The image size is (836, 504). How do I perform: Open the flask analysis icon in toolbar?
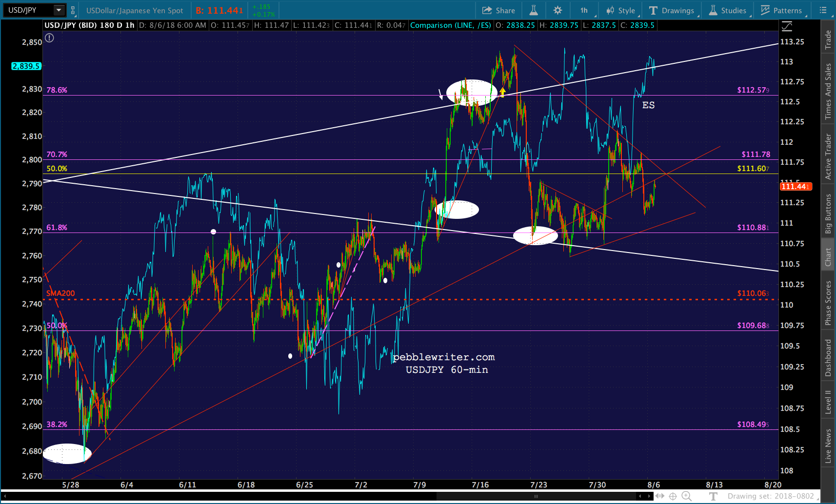[x=534, y=10]
